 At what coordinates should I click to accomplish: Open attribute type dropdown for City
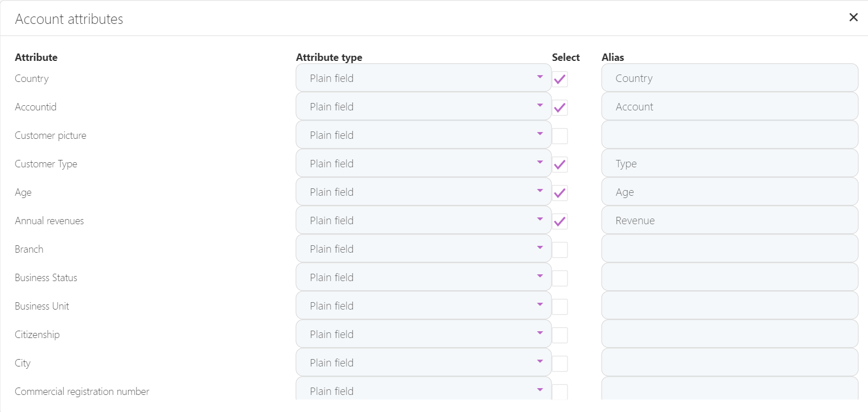tap(423, 362)
